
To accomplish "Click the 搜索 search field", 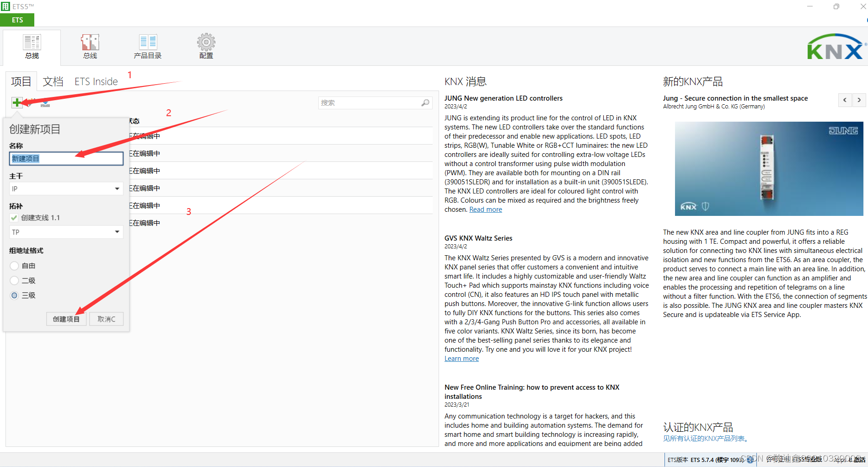I will (x=375, y=103).
